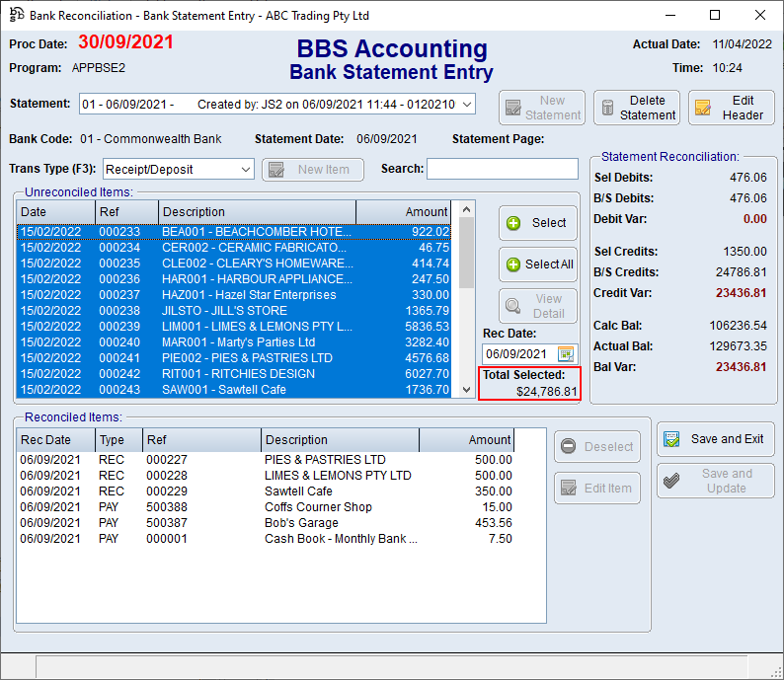This screenshot has height=680, width=784.
Task: Select the Coffs Courner Shop payment row
Action: click(318, 507)
